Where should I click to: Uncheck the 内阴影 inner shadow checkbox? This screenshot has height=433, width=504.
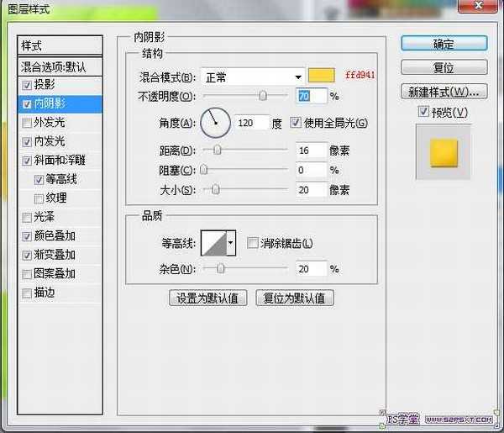(x=27, y=104)
